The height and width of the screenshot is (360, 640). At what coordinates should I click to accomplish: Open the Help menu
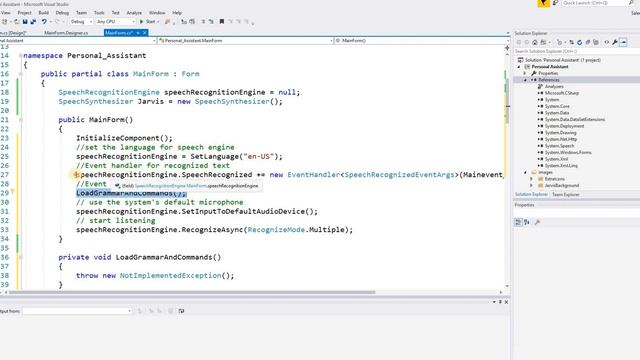coord(177,13)
